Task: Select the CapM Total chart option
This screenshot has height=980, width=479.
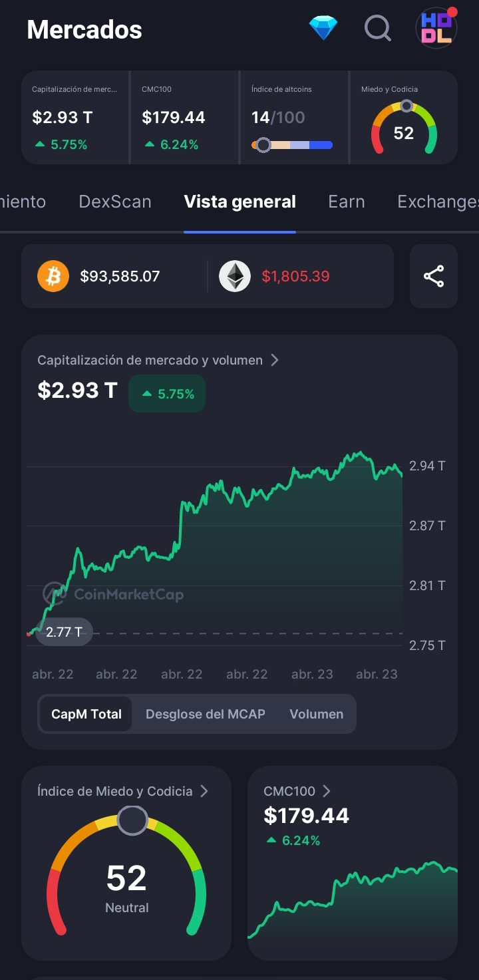Action: click(86, 714)
